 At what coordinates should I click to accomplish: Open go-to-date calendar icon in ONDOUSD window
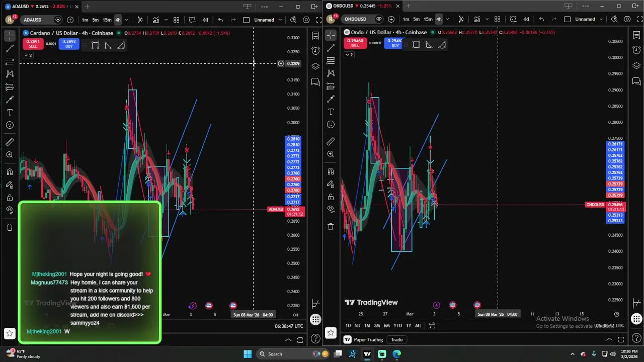click(x=432, y=325)
